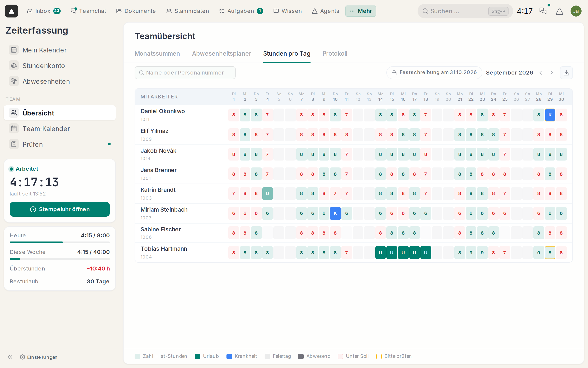588x368 pixels.
Task: Click Festschreibung am 31.10.2026 button
Action: tap(434, 72)
